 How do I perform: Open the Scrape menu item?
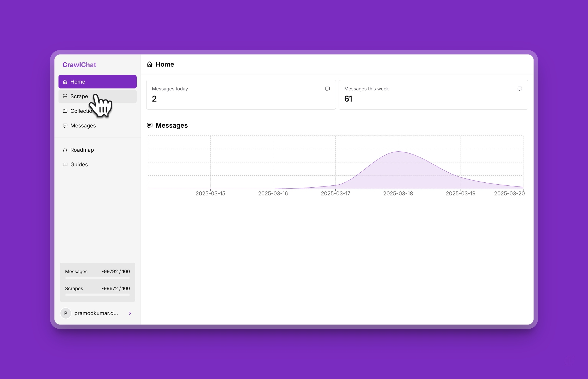[x=79, y=96]
